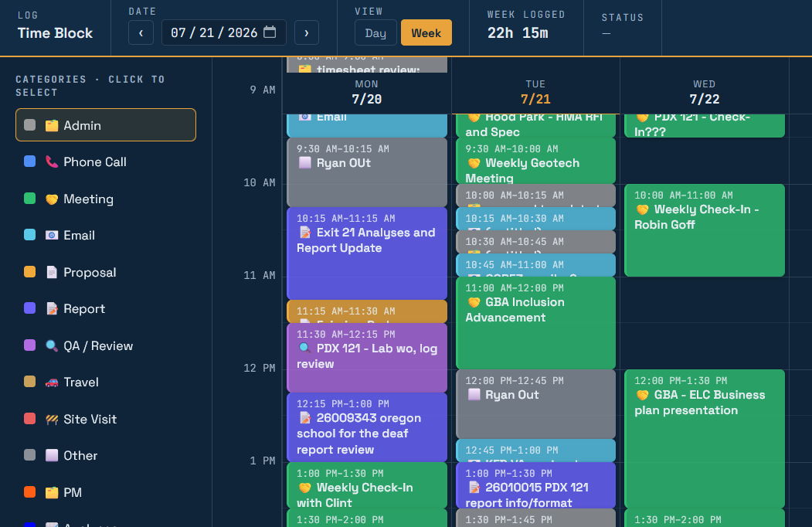Click the memo icon beside Report
812x527 pixels.
click(52, 309)
